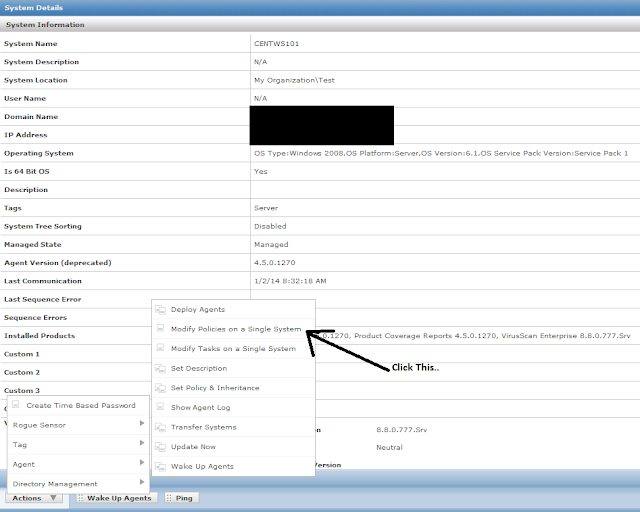
Task: Select Create Time Based Password entry
Action: [x=78, y=405]
